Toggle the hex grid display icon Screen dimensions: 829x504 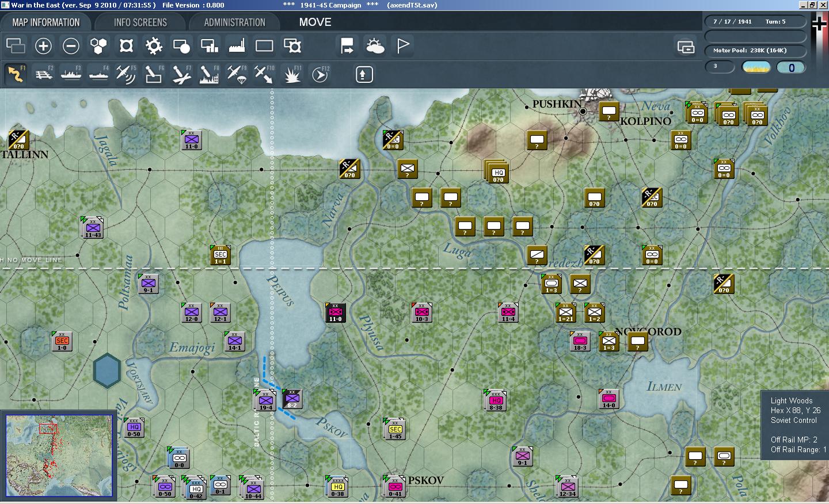98,46
